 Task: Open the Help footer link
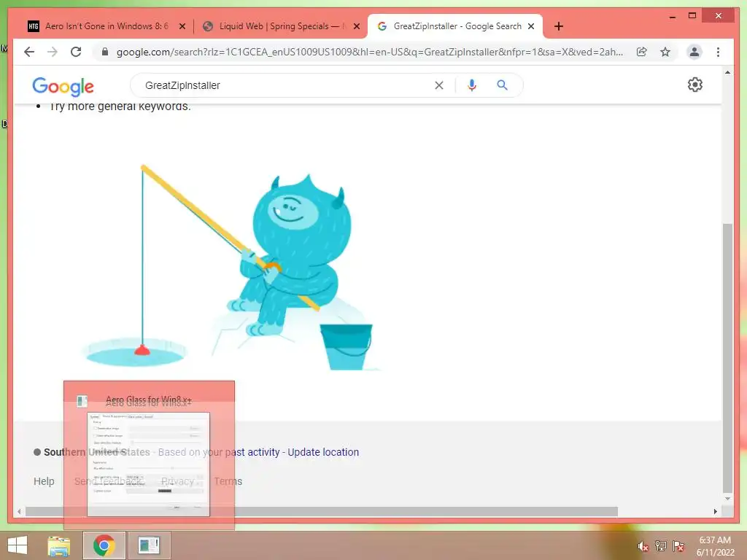click(44, 481)
